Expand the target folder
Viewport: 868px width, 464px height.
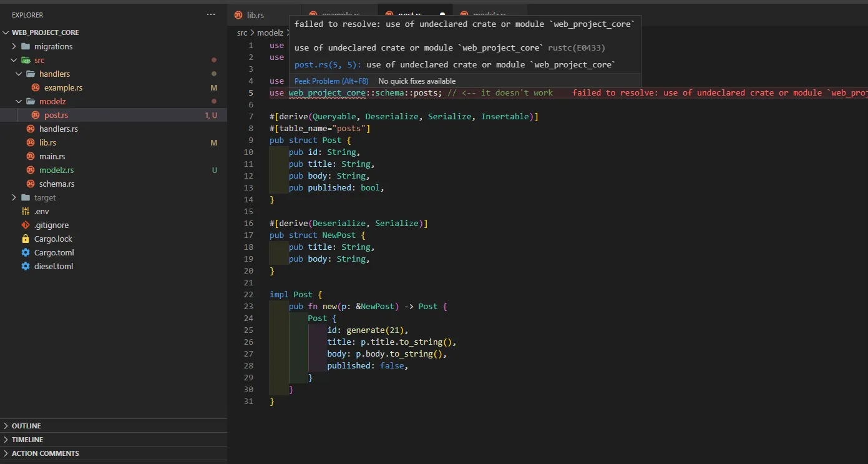coord(14,198)
